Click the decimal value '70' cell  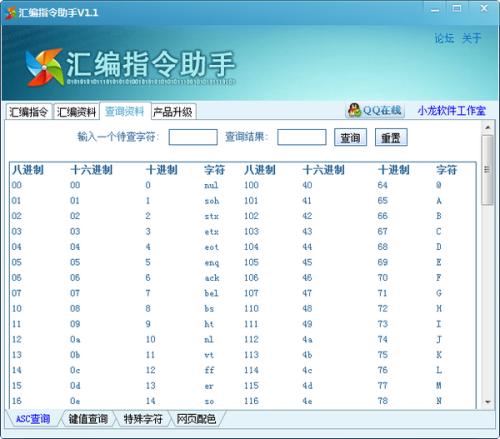point(383,278)
